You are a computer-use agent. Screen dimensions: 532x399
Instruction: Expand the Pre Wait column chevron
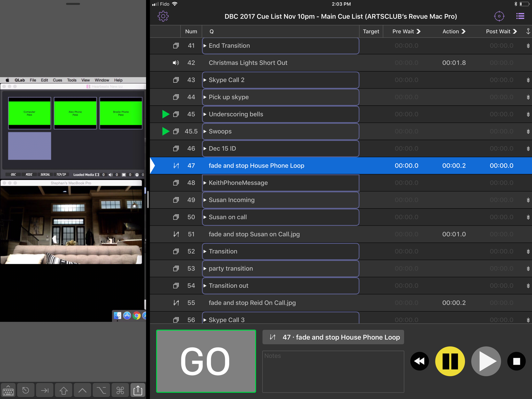[419, 32]
